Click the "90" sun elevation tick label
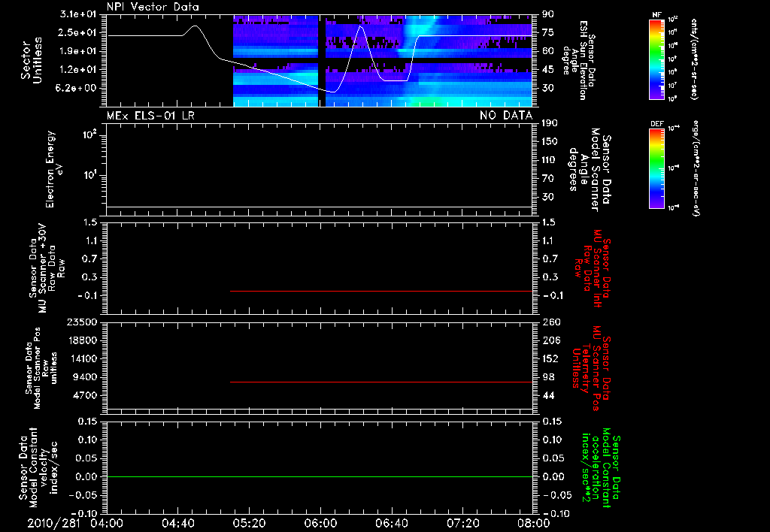The width and height of the screenshot is (770, 532). click(548, 14)
